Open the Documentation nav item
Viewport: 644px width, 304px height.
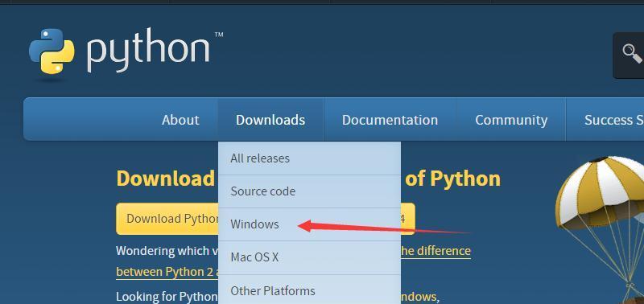[390, 120]
